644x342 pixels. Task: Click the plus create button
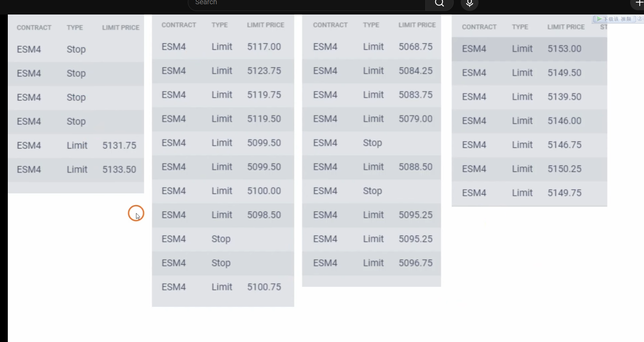(x=638, y=4)
